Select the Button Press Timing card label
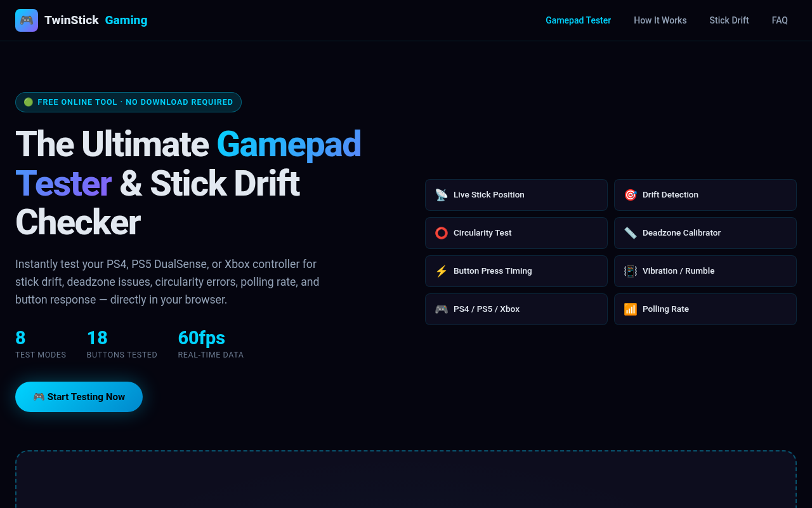This screenshot has width=812, height=508. pos(492,271)
